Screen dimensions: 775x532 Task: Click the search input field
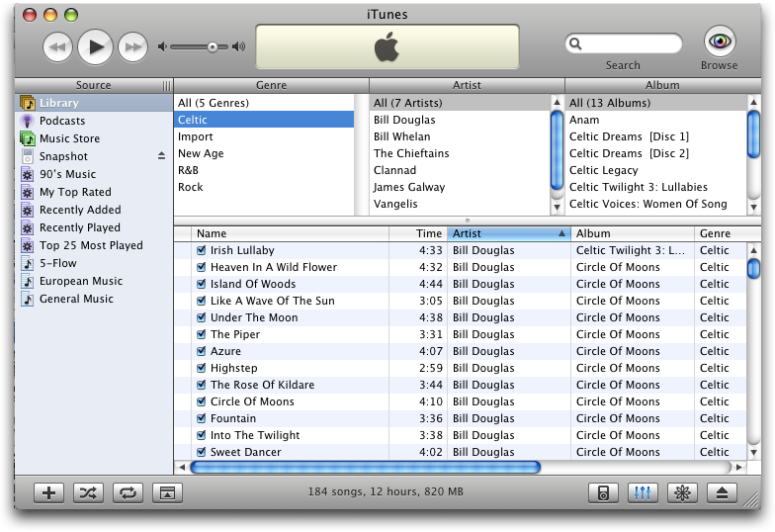[623, 44]
